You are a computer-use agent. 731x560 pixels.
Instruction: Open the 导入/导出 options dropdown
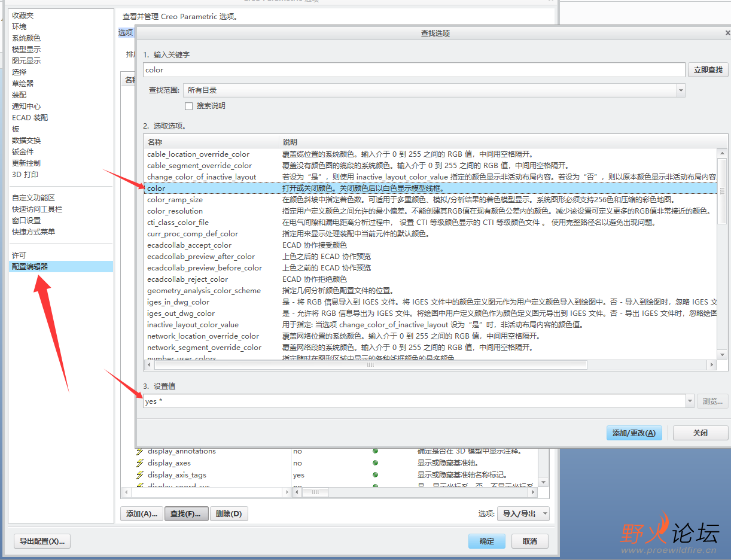coord(523,513)
